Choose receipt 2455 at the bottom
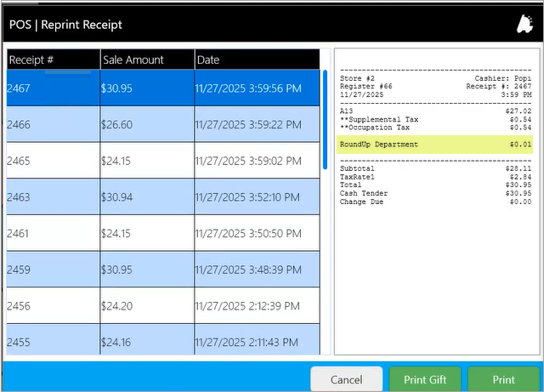Screen dimensions: 544x392 point(161,342)
